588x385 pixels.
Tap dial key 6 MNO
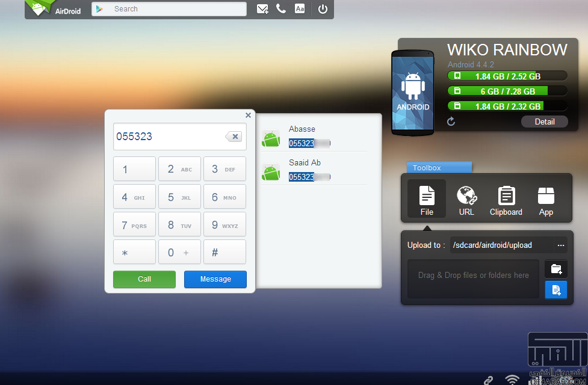pyautogui.click(x=224, y=197)
